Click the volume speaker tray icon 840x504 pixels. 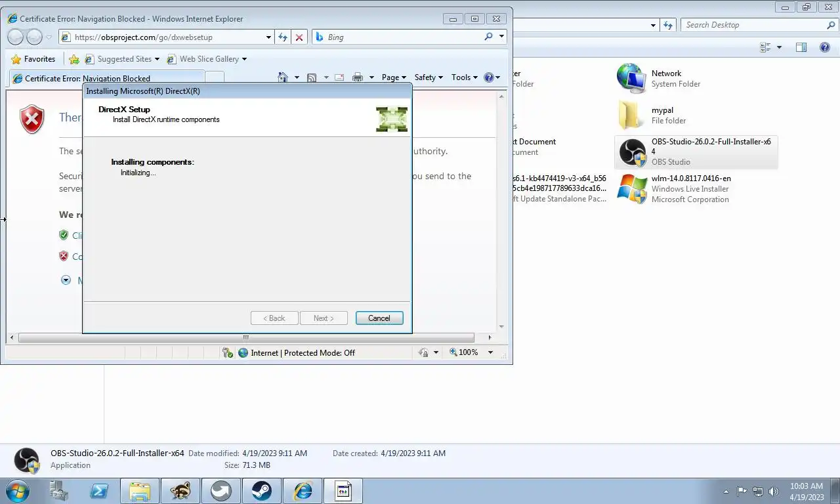point(773,491)
